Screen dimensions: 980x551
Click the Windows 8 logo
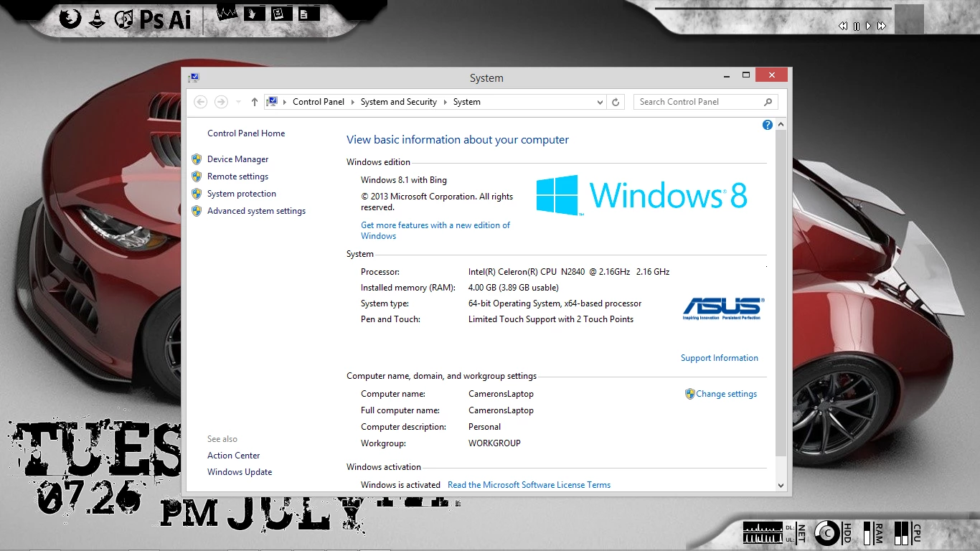tap(642, 195)
